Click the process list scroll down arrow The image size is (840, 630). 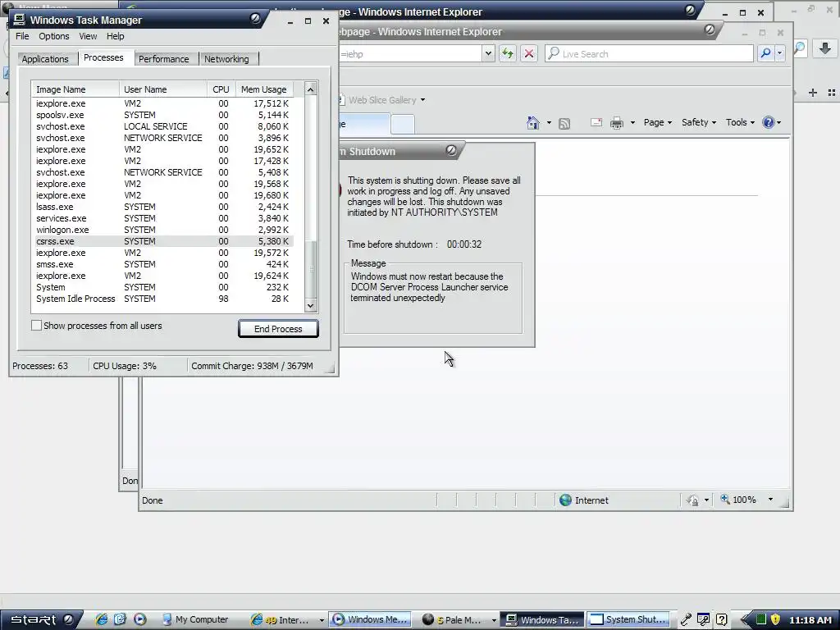pos(311,305)
